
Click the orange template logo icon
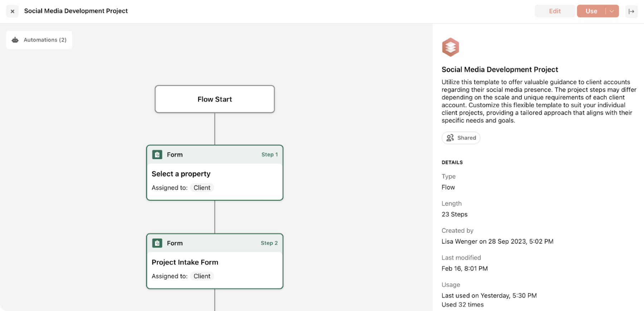tap(450, 47)
